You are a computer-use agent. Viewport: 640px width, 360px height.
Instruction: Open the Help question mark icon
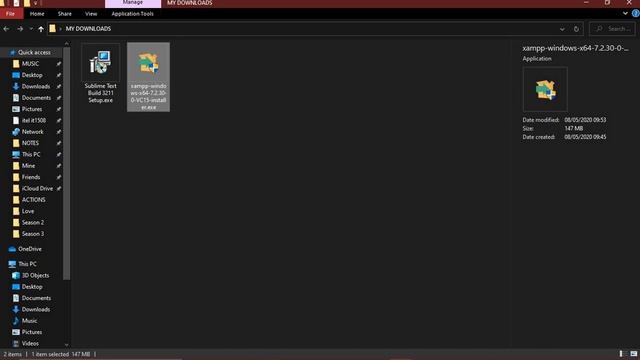pos(636,13)
